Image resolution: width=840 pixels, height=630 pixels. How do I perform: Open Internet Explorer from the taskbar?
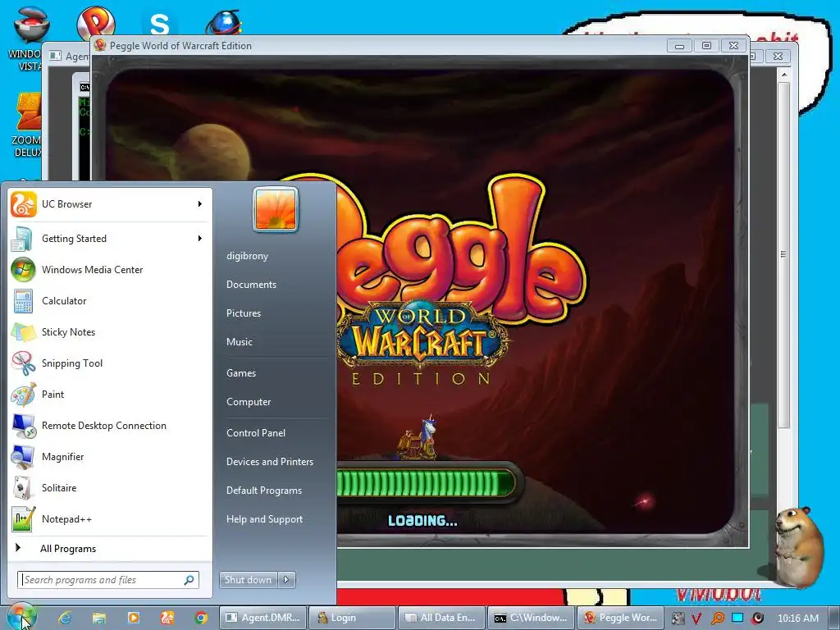65,618
